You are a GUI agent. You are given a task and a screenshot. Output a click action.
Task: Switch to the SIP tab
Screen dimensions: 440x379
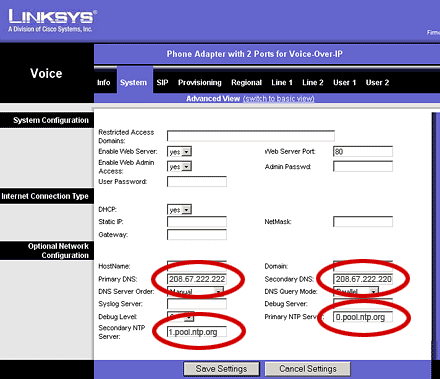click(162, 82)
